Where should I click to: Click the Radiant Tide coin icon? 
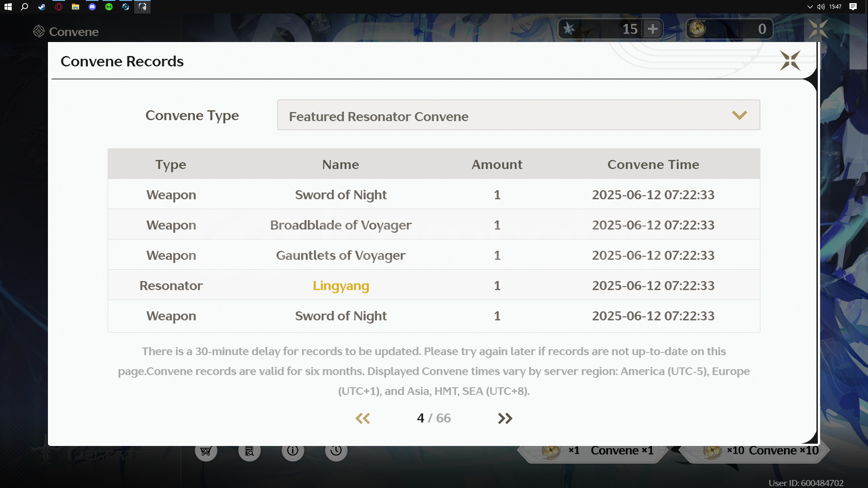tap(697, 29)
